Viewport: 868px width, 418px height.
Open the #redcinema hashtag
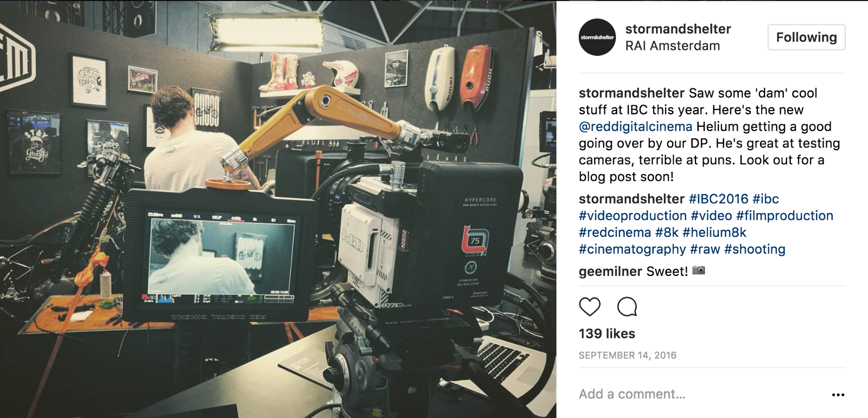(x=615, y=233)
